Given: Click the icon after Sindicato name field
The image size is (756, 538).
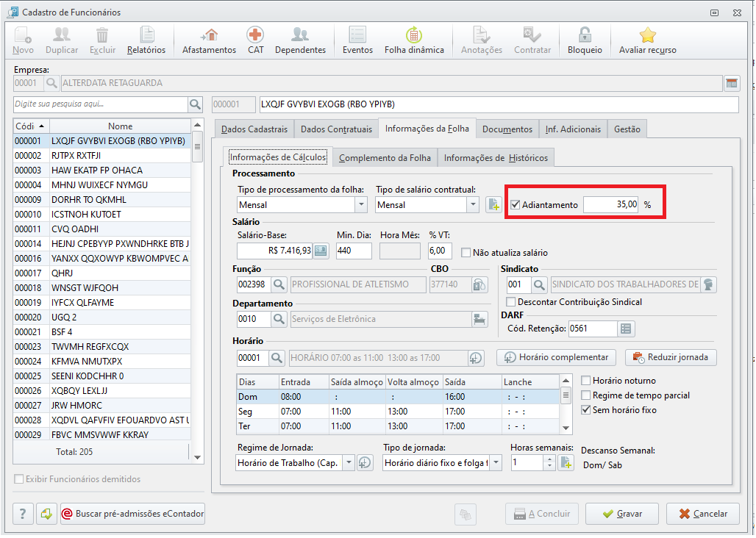Looking at the screenshot, I should point(708,284).
